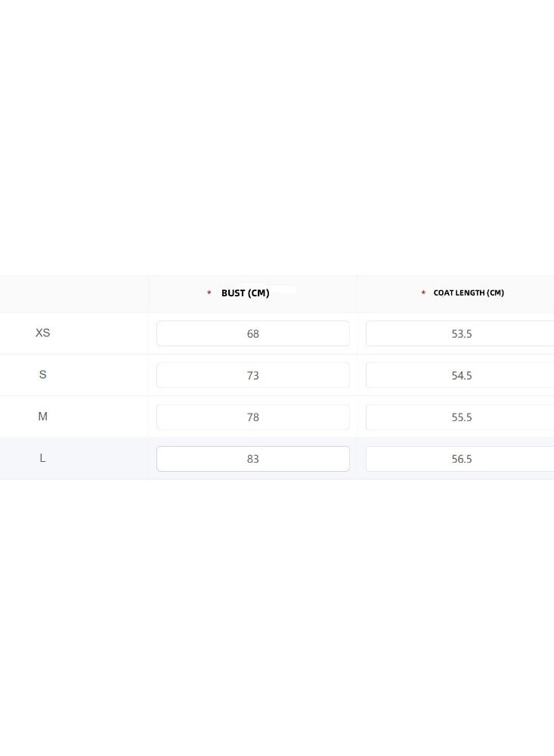Image resolution: width=554 pixels, height=756 pixels.
Task: Select the XS coat length field 53.5
Action: (x=460, y=333)
